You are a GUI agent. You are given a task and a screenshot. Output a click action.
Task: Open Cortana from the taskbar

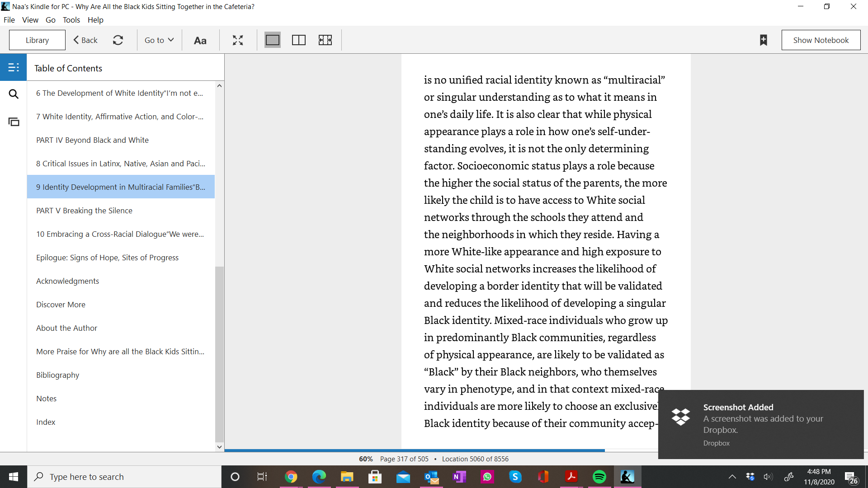(x=235, y=477)
